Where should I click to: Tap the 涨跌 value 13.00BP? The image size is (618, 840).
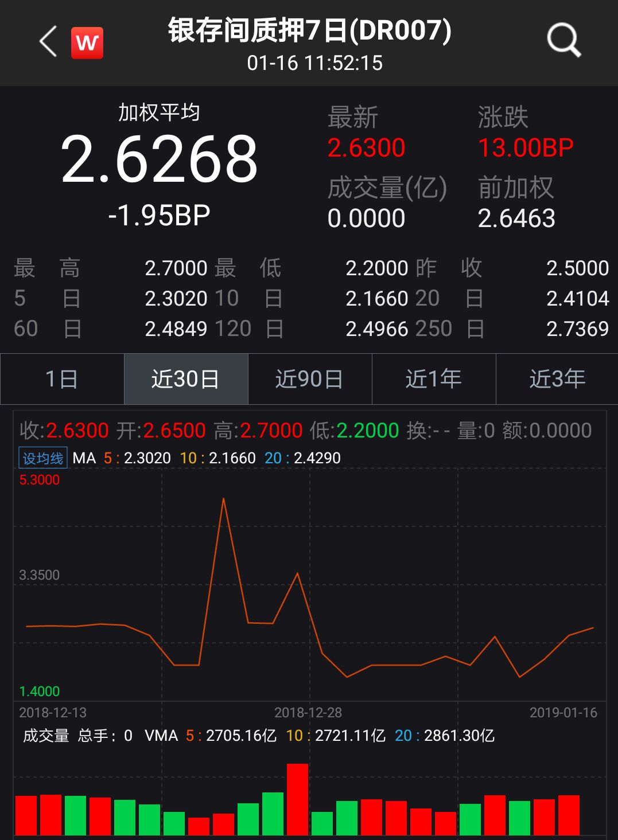pyautogui.click(x=526, y=148)
